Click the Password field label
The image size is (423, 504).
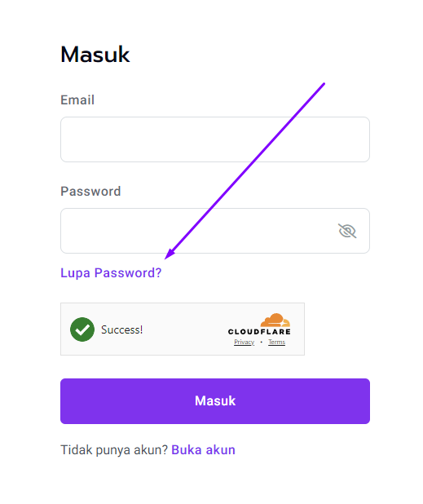coord(90,192)
